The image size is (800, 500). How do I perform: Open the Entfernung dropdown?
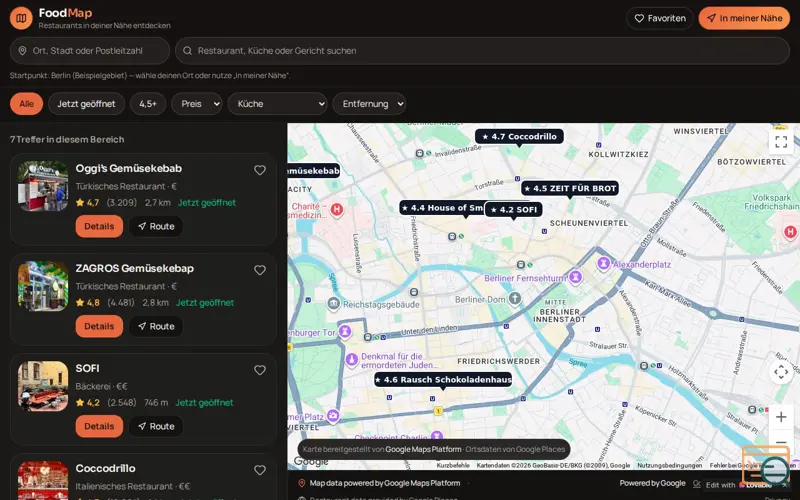click(369, 104)
